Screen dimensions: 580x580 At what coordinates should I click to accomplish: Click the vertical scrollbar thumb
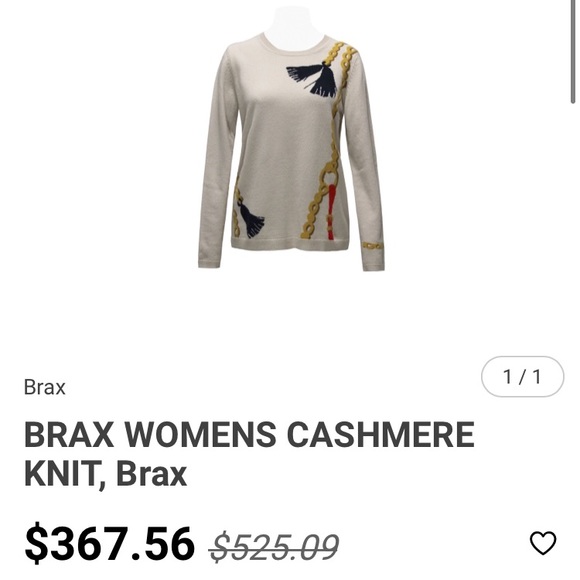pyautogui.click(x=573, y=52)
